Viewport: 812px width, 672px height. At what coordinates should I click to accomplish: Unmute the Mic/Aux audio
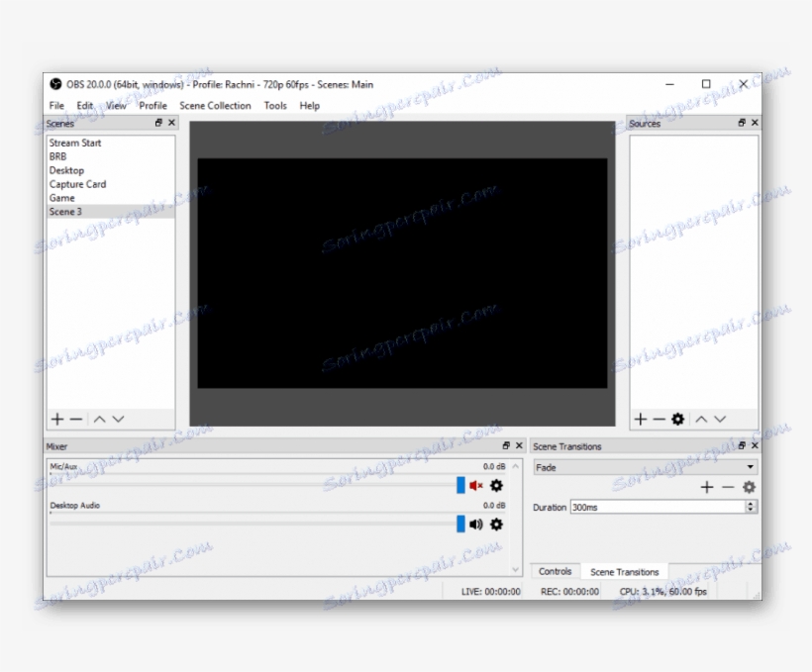click(476, 486)
